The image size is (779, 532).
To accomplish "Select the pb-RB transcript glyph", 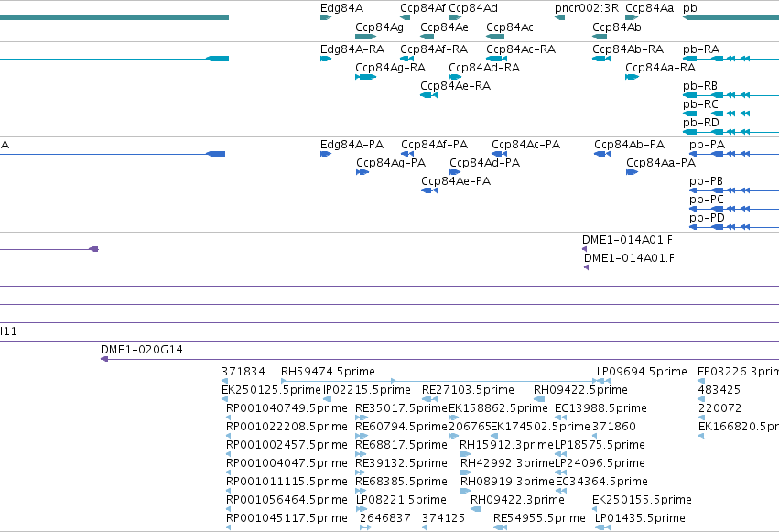I will (x=730, y=95).
